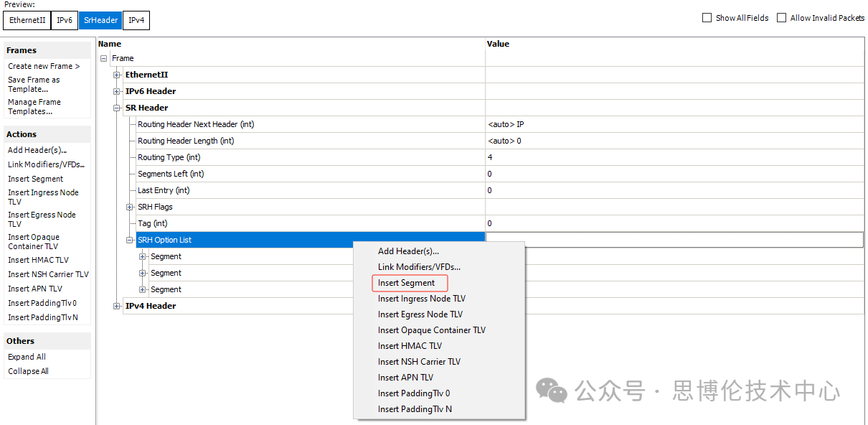Expand the SRH Flags node
This screenshot has height=425, width=868.
click(x=130, y=207)
